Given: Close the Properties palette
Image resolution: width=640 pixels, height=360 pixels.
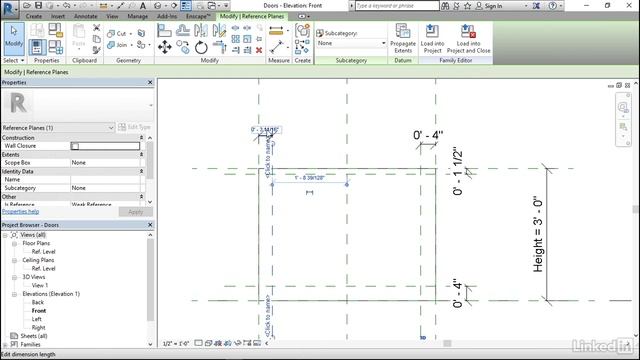Looking at the screenshot, I should click(150, 82).
